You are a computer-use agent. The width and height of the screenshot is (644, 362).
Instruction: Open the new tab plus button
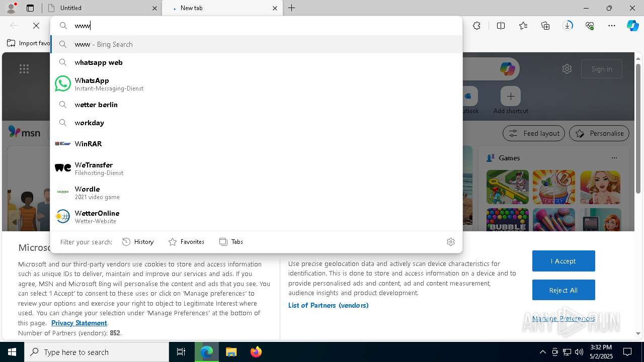tap(292, 8)
